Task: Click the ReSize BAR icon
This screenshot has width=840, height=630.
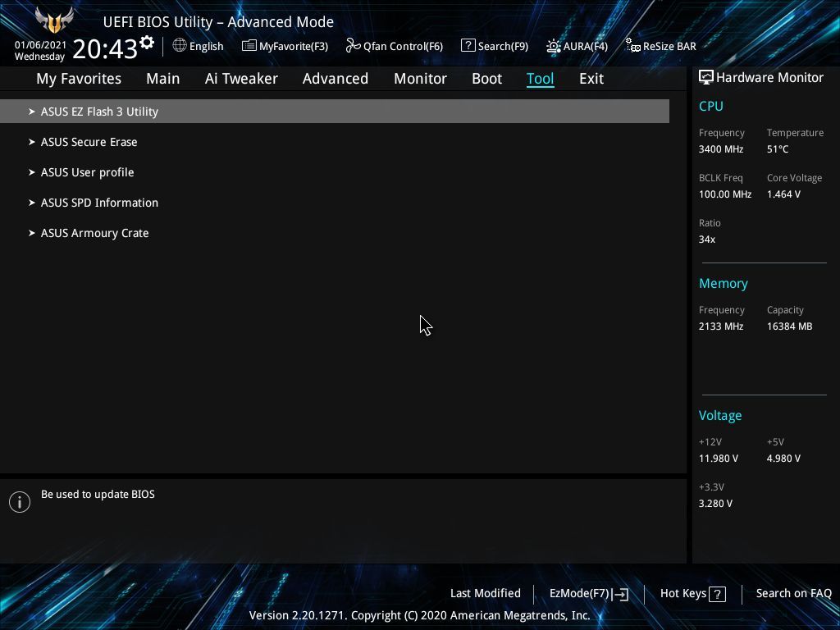Action: (x=633, y=46)
